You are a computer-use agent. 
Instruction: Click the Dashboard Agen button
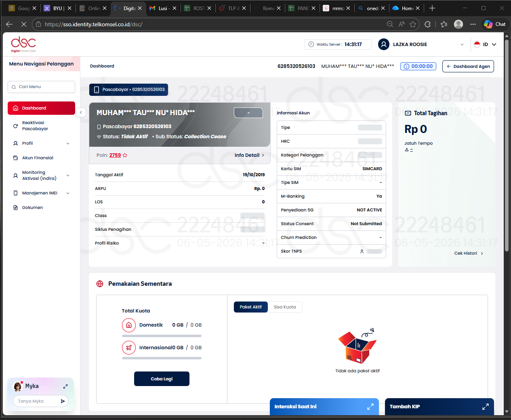click(468, 66)
